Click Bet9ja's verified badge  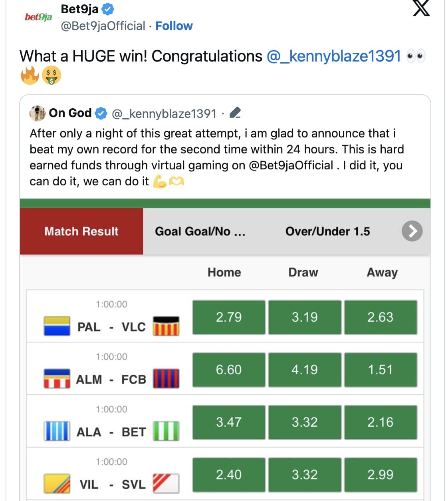pyautogui.click(x=107, y=9)
